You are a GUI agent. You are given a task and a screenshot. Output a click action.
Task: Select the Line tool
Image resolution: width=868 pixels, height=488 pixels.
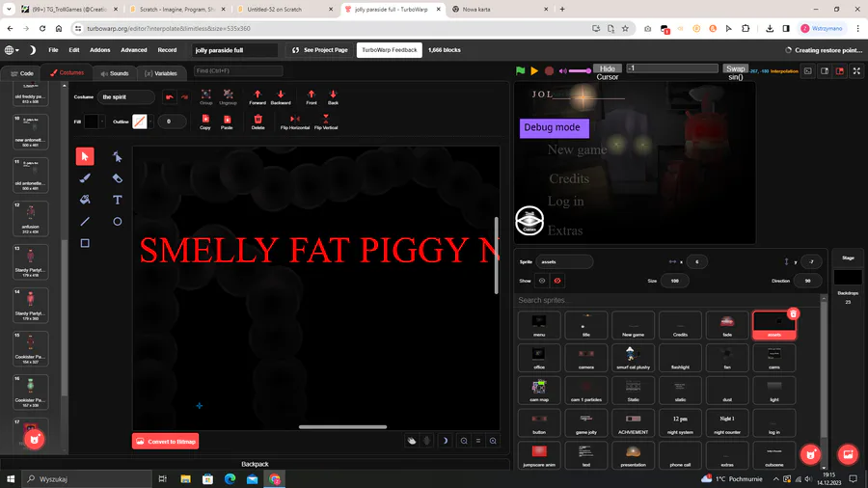tap(85, 221)
